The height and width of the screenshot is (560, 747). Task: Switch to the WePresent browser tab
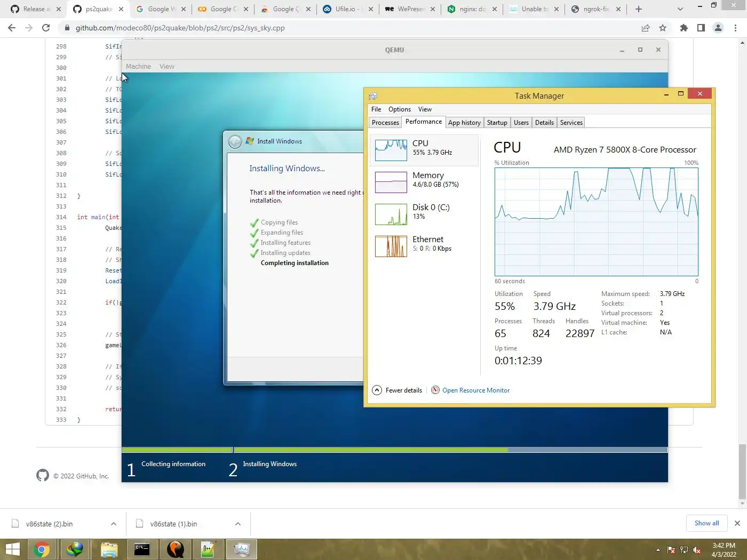(x=409, y=9)
